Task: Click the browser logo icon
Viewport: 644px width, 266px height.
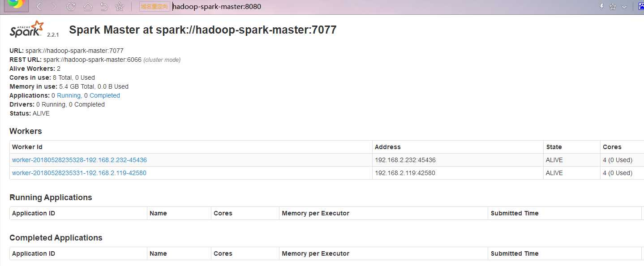Action: click(x=17, y=5)
